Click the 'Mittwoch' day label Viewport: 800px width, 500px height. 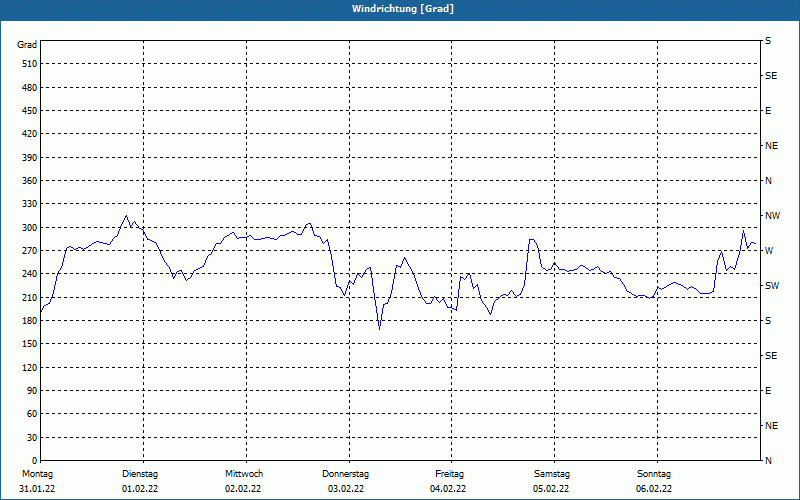click(244, 474)
